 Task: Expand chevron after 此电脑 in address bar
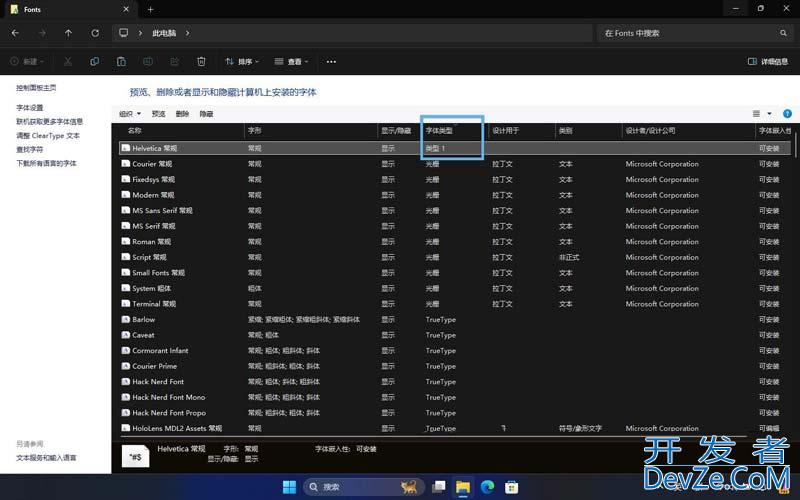(x=188, y=33)
